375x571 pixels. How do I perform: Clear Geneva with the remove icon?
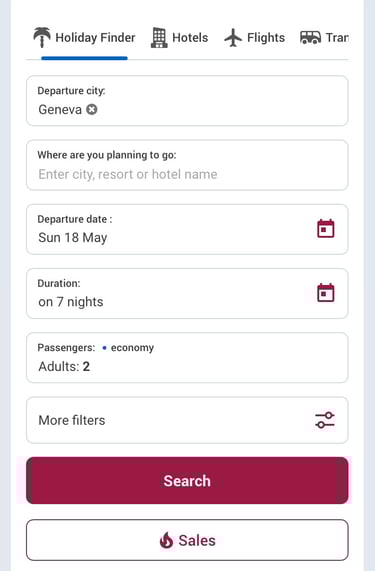click(91, 109)
